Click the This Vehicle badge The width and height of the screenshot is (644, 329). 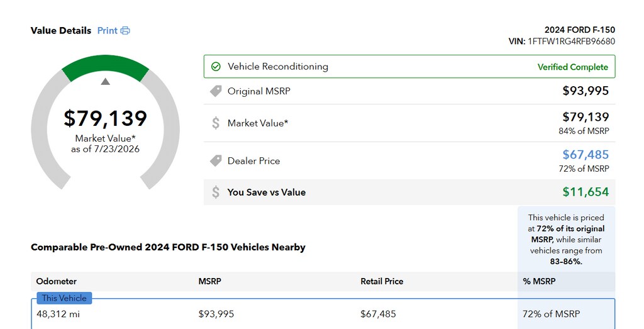[x=64, y=298]
